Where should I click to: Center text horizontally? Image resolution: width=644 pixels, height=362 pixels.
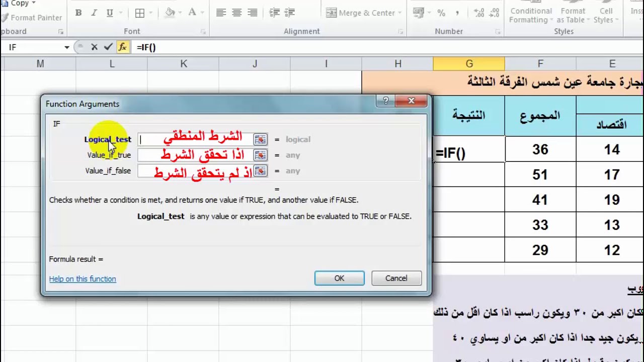point(236,13)
